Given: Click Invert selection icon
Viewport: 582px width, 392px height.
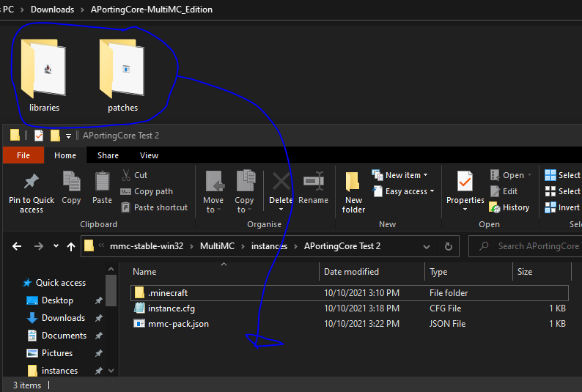Looking at the screenshot, I should click(550, 207).
